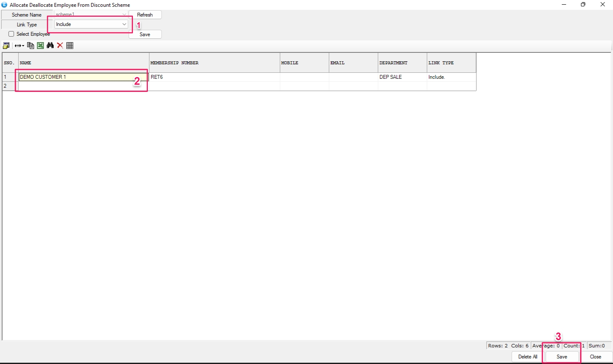Click the Save button below Refresh
The image size is (613, 364).
(145, 34)
